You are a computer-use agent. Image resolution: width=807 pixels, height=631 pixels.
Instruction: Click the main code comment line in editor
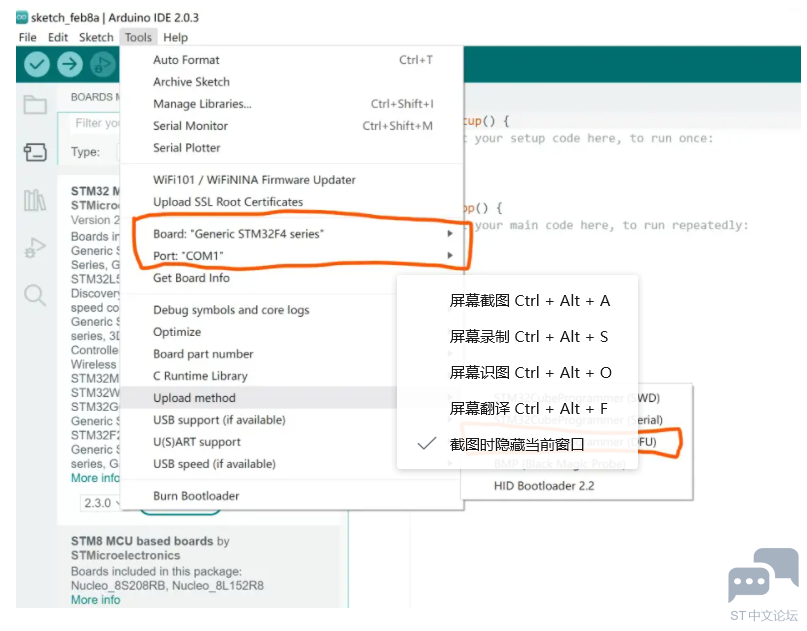(605, 225)
